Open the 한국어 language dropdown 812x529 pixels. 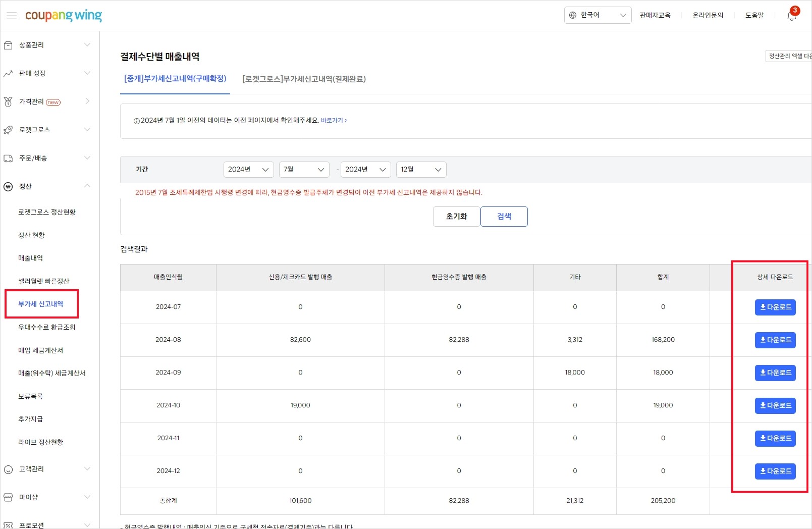coord(598,15)
